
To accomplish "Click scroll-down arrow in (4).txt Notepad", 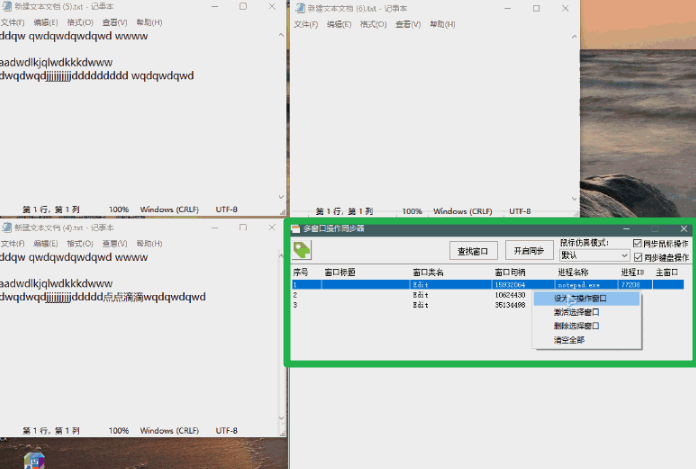I will pos(281,418).
